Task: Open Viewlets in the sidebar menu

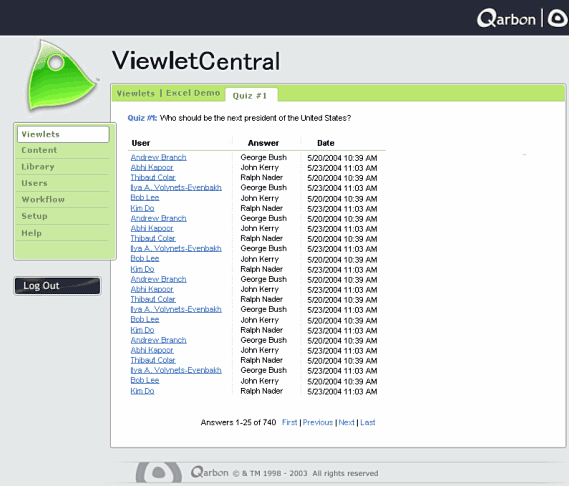Action: coord(63,134)
